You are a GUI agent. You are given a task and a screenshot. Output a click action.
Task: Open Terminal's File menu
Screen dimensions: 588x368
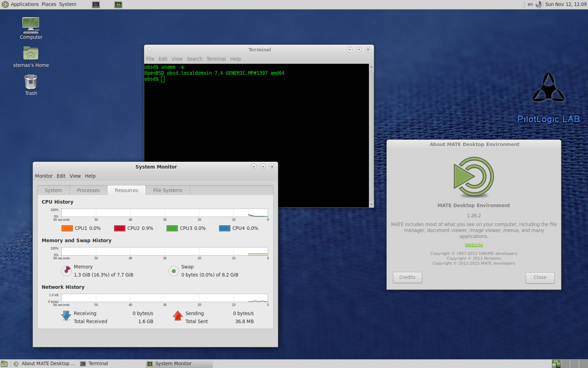pyautogui.click(x=150, y=59)
